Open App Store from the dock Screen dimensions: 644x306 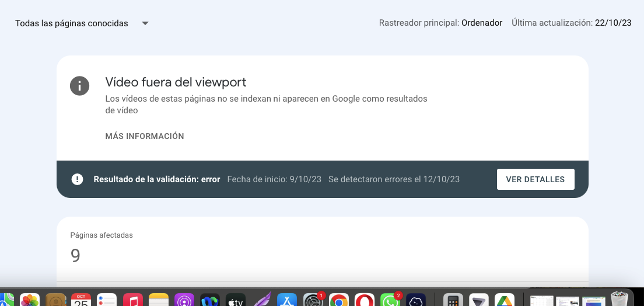coord(287,300)
